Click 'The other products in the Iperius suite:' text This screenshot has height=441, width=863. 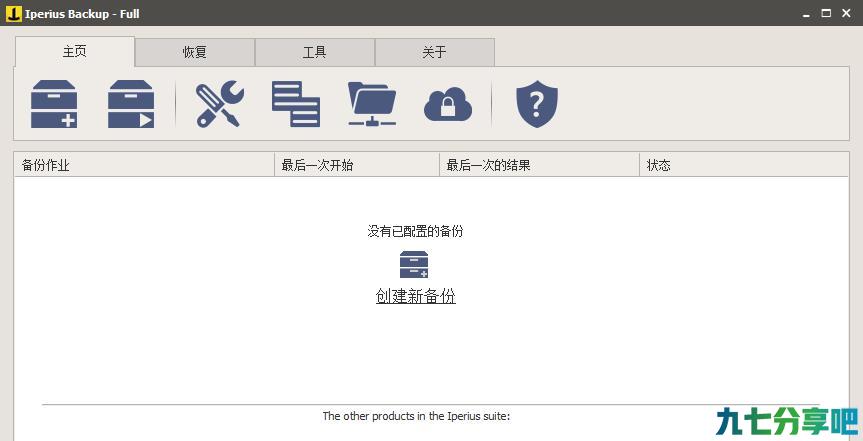417,416
